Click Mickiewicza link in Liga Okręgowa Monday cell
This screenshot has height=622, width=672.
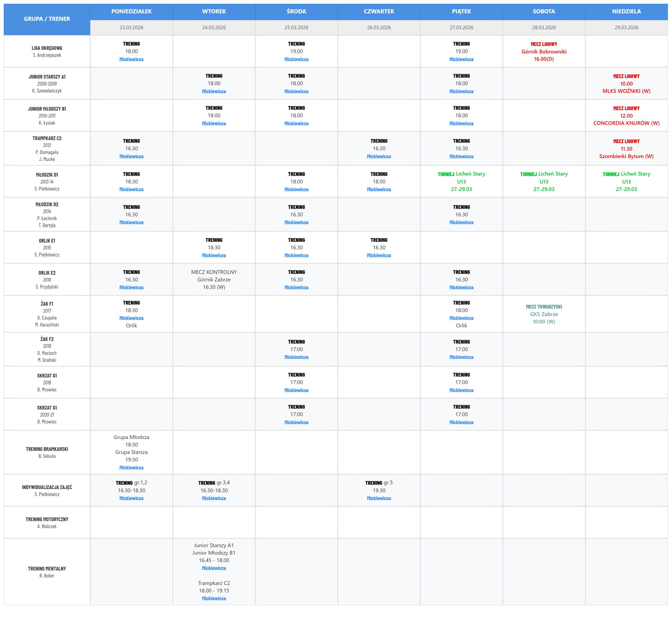[131, 59]
